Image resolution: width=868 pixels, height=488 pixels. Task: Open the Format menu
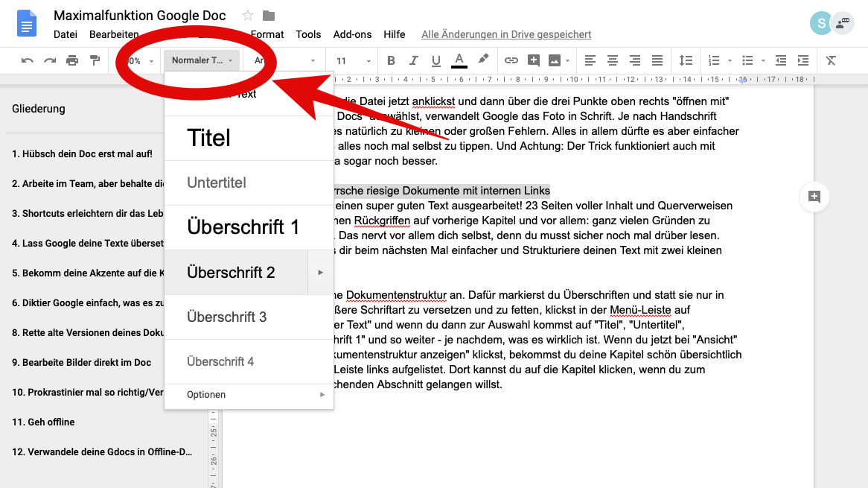point(267,34)
